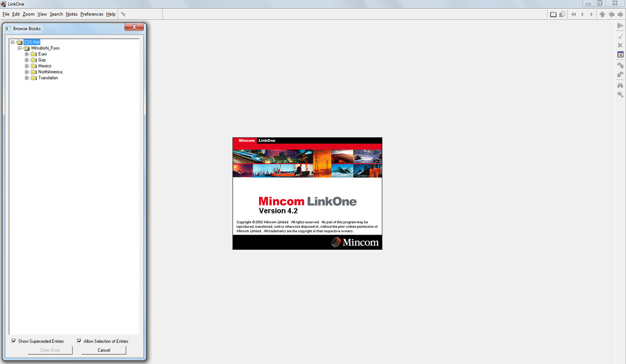Open the Notes menu
The height and width of the screenshot is (364, 626).
coord(71,15)
